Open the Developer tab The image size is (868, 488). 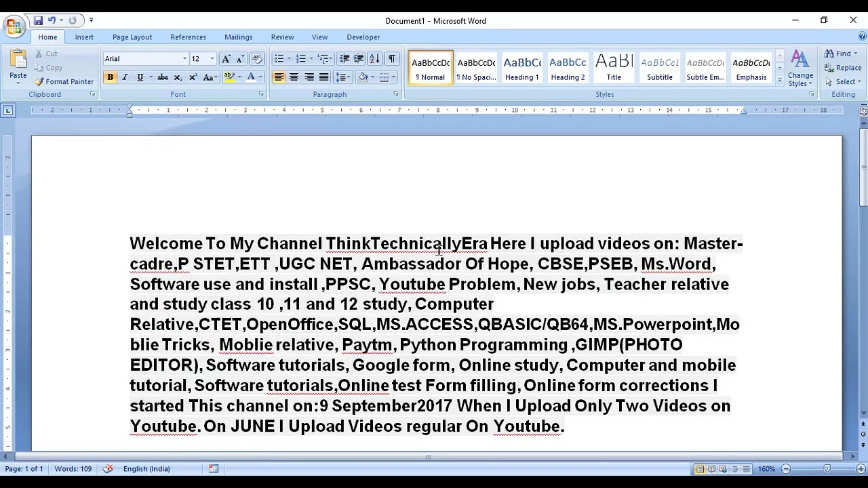tap(363, 37)
